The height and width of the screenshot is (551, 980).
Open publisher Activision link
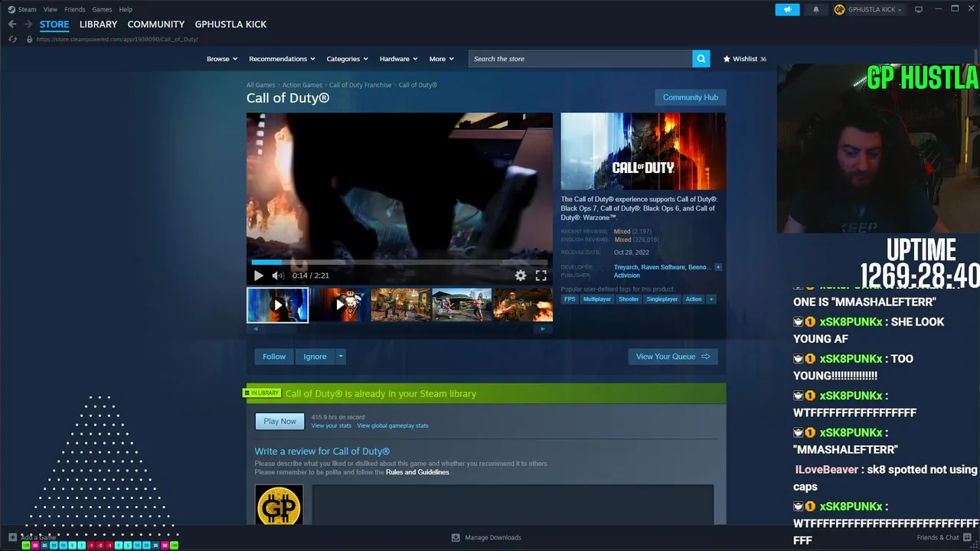pyautogui.click(x=627, y=275)
